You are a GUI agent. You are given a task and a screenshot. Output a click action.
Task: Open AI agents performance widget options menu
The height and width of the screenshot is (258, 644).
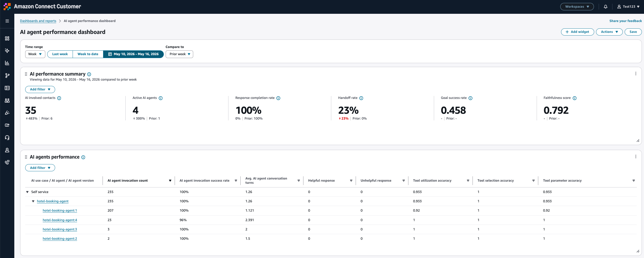636,157
